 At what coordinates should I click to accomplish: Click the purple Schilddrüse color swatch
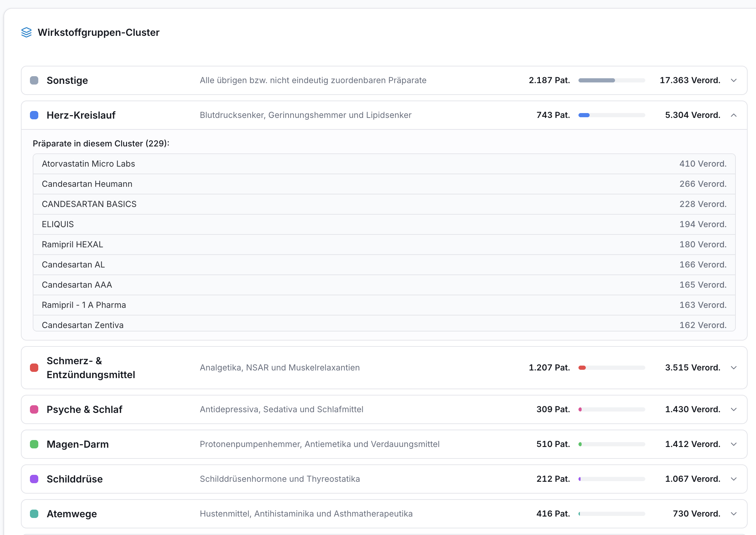tap(34, 479)
